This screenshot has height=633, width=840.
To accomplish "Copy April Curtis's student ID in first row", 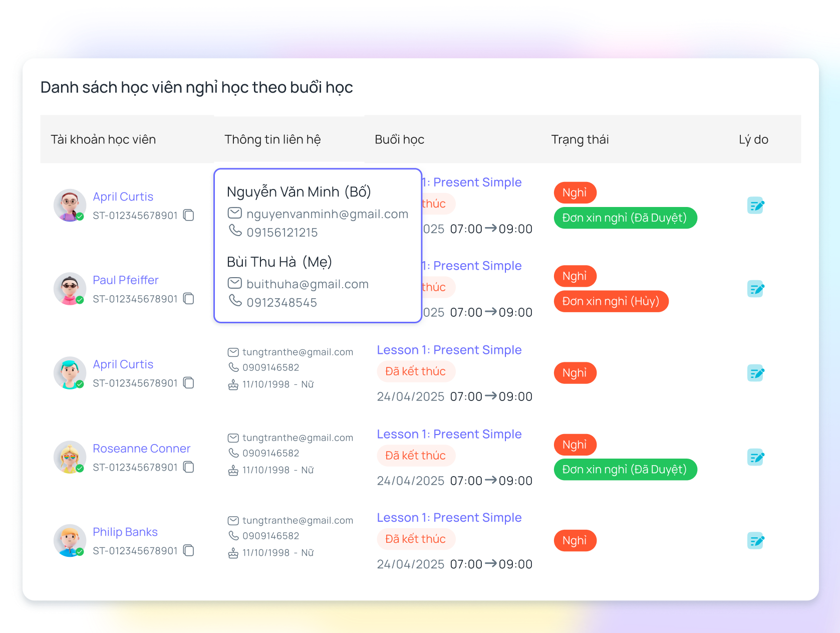I will tap(188, 216).
